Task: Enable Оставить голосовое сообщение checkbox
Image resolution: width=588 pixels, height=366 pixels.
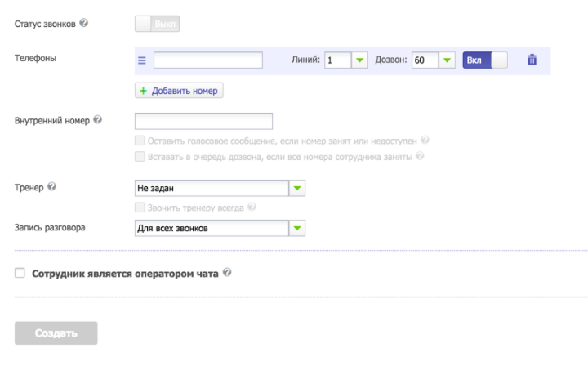Action: click(x=140, y=141)
